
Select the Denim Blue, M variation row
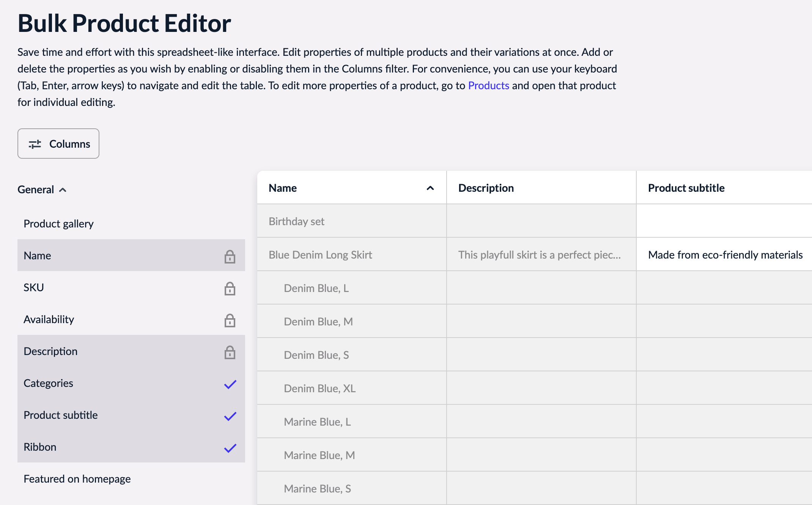coord(352,321)
